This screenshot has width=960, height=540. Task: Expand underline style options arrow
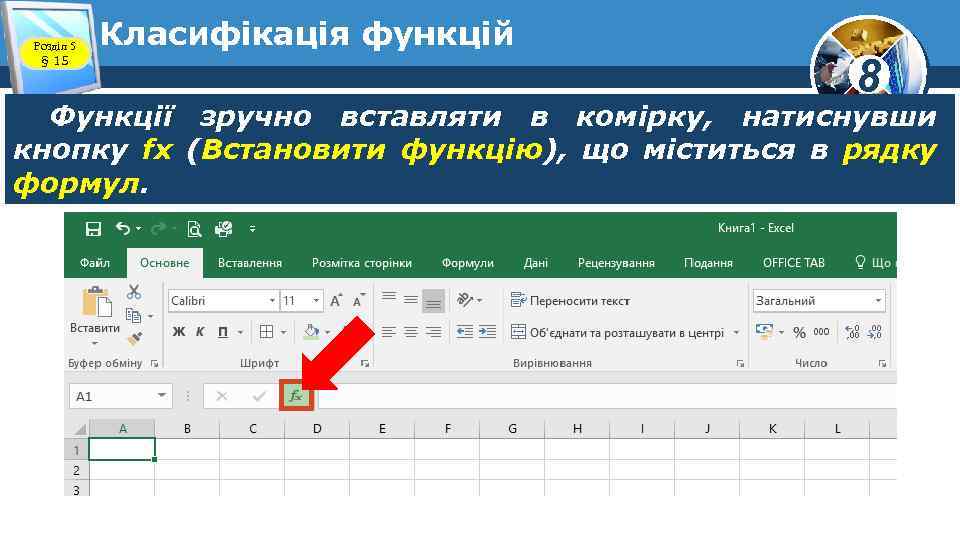tap(240, 332)
